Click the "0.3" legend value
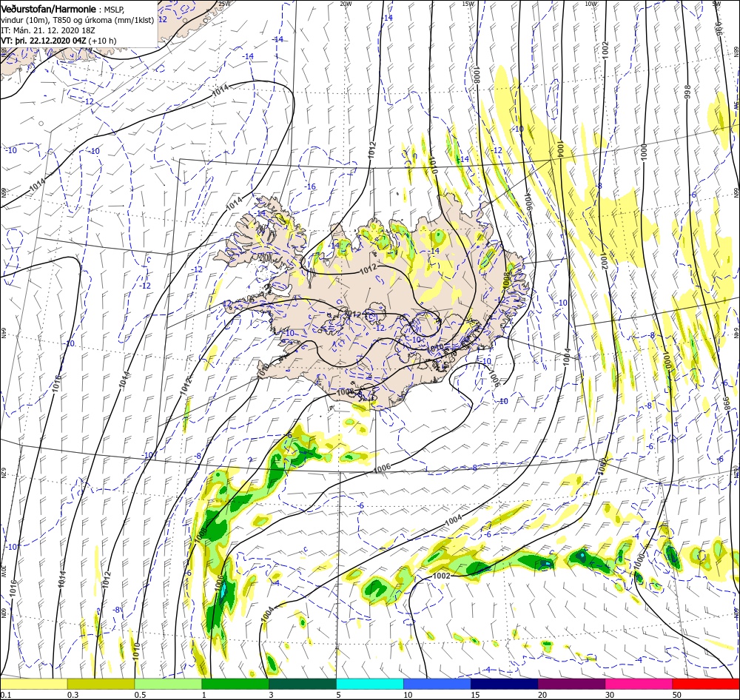This screenshot has width=740, height=700. (73, 695)
